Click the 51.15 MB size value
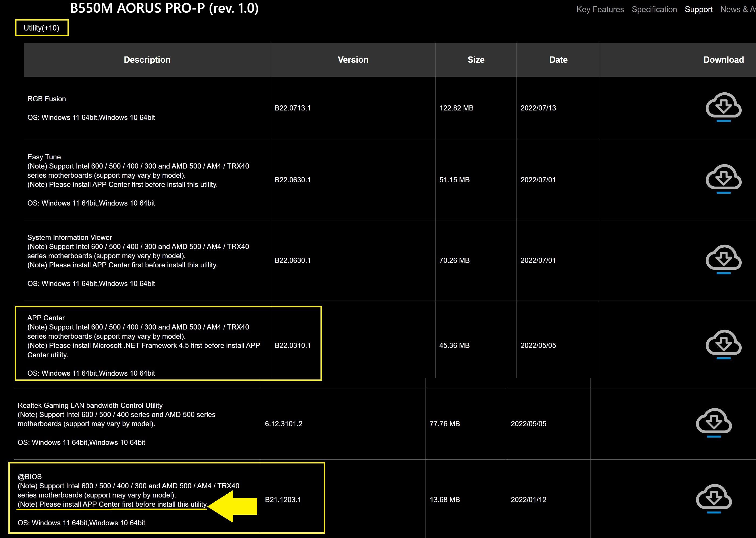The image size is (756, 538). (x=454, y=180)
